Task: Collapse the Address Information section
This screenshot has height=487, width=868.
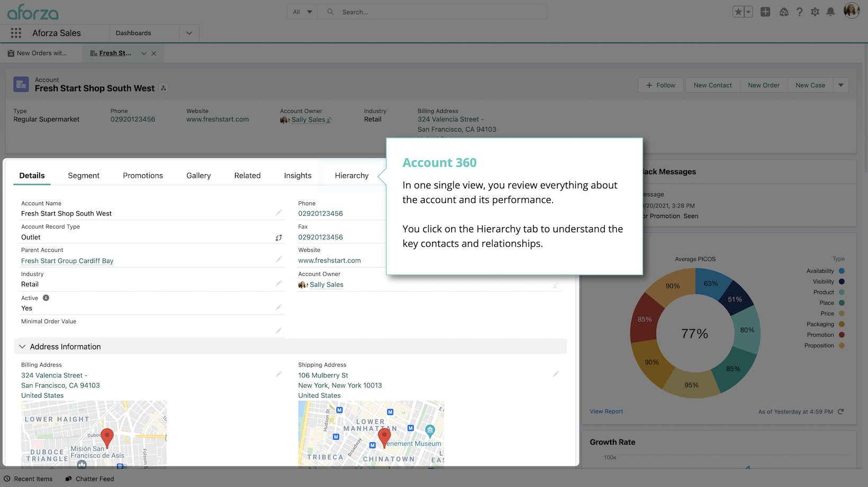Action: tap(290, 347)
